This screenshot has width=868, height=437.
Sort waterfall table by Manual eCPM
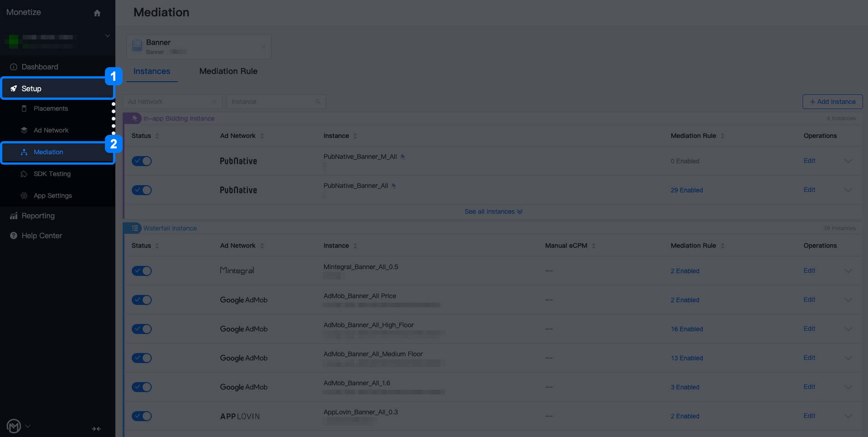[594, 246]
